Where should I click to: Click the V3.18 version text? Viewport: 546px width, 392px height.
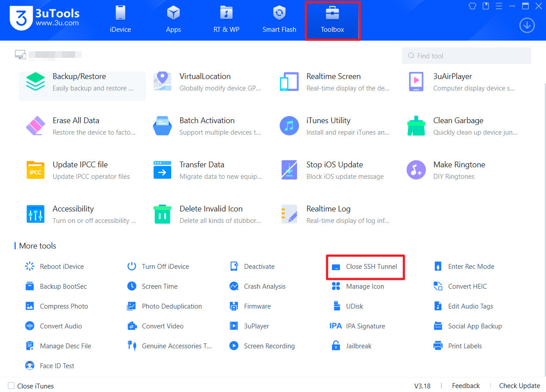tap(422, 386)
